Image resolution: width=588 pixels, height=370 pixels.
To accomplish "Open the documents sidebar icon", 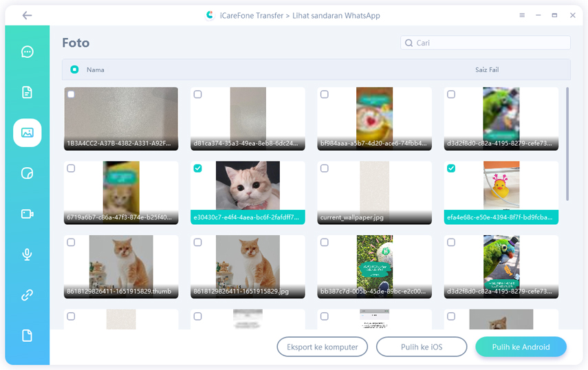I will [x=28, y=92].
